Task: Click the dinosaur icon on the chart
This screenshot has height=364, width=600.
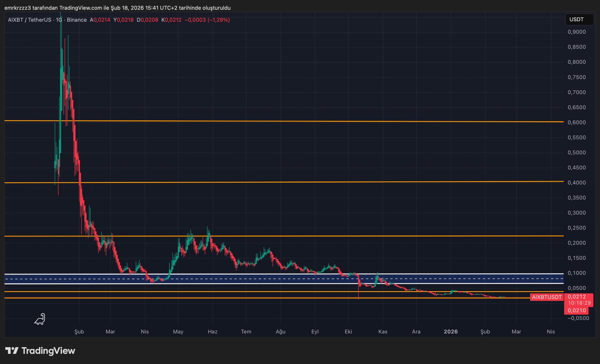Action: (x=40, y=319)
